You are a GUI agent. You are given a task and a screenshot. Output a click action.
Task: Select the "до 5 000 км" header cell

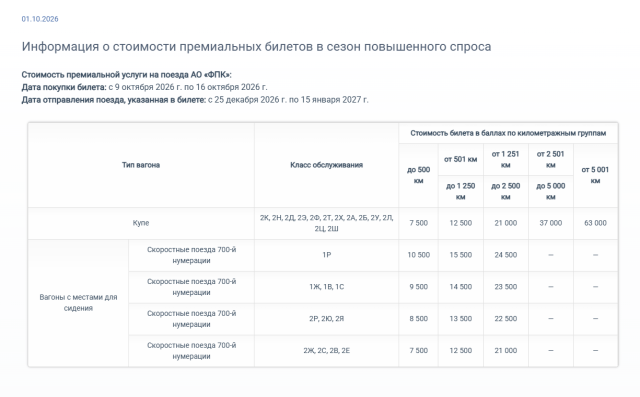[551, 191]
